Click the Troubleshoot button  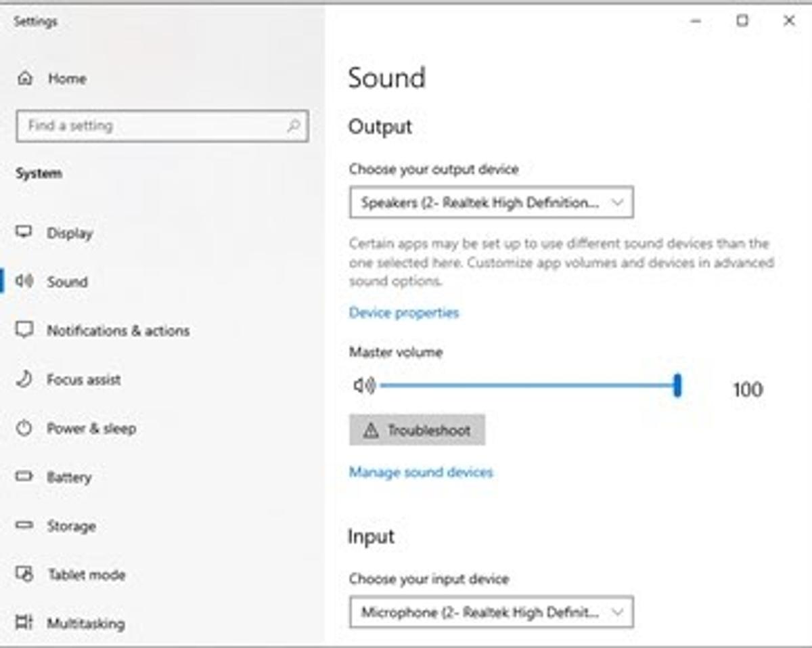pyautogui.click(x=418, y=429)
